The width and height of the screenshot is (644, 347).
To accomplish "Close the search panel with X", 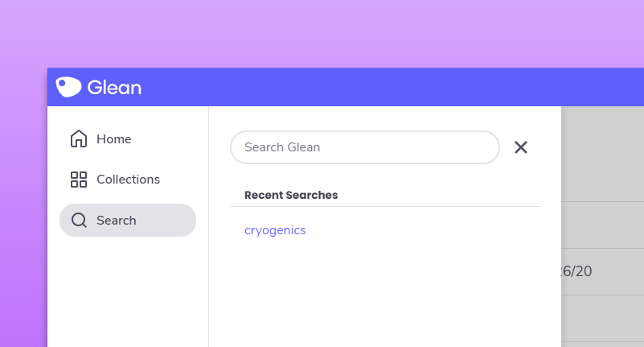I will (521, 147).
